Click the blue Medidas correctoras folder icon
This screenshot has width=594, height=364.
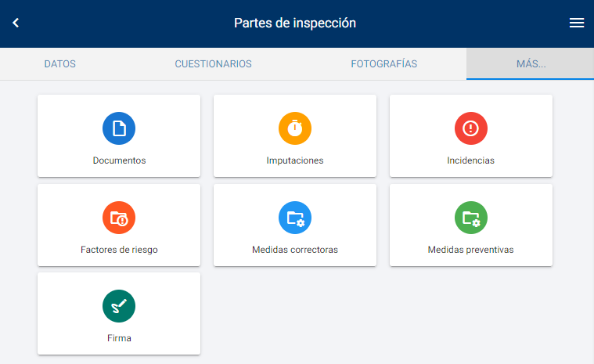tap(295, 218)
